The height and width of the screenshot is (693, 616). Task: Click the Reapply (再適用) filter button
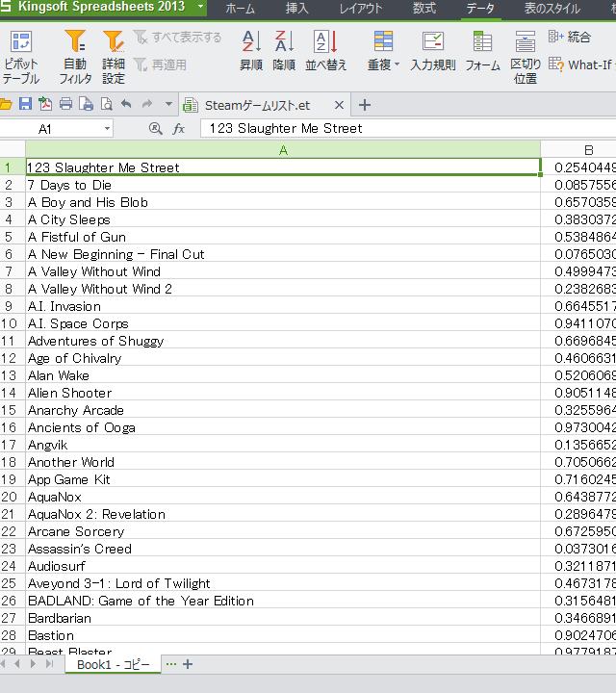pyautogui.click(x=160, y=65)
